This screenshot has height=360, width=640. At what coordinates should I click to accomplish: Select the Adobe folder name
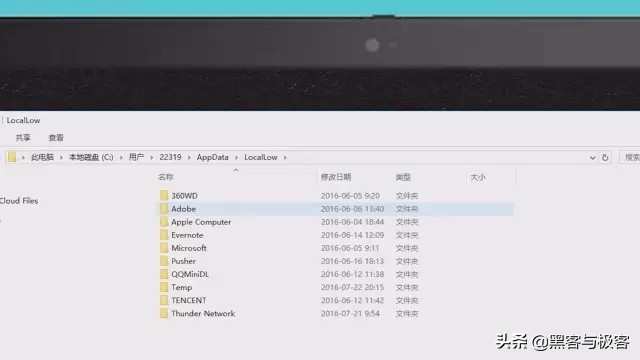tap(184, 209)
